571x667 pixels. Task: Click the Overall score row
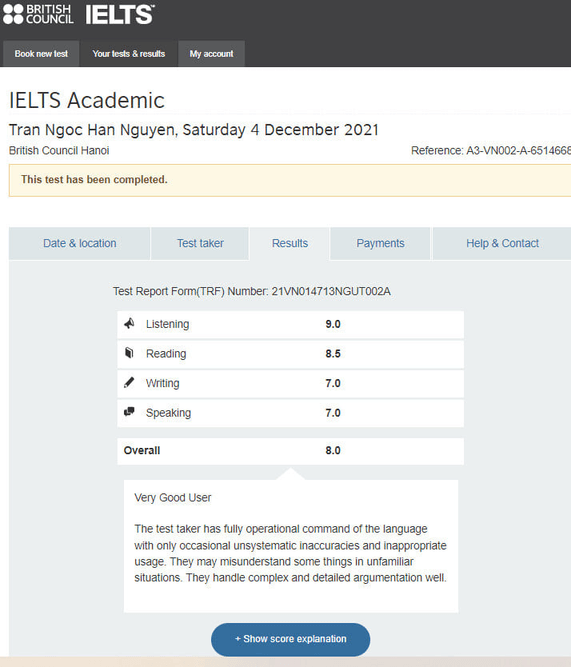291,451
